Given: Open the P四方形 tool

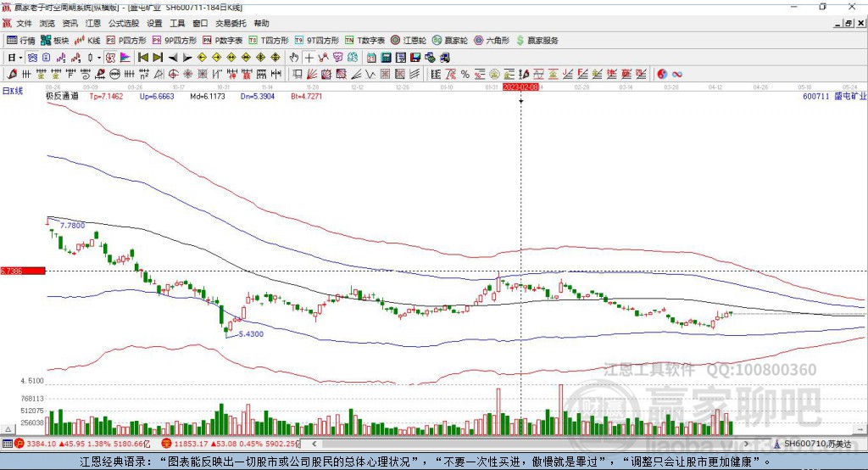Looking at the screenshot, I should [x=126, y=41].
